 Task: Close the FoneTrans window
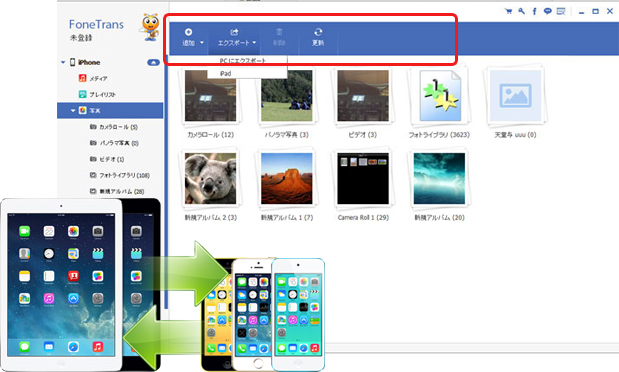pyautogui.click(x=610, y=11)
